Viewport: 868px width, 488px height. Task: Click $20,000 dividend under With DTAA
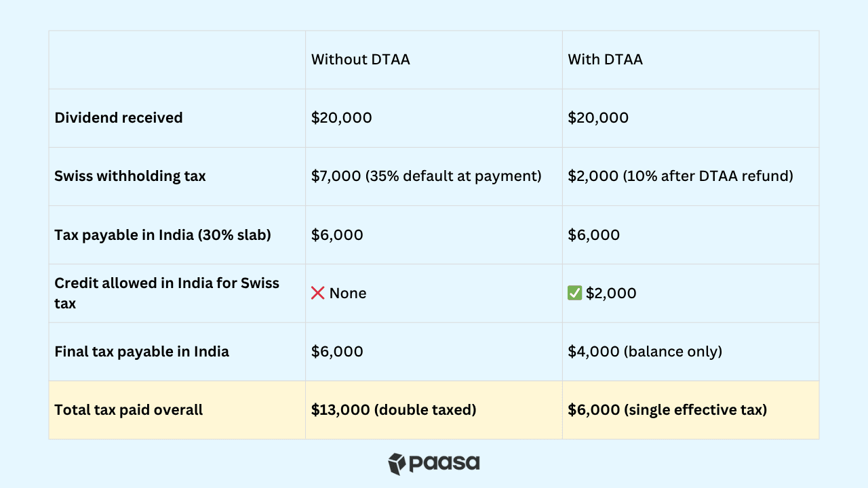point(598,118)
